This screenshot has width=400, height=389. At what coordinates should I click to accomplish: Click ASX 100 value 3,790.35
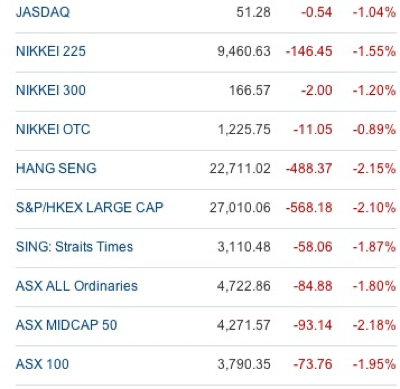click(x=244, y=364)
